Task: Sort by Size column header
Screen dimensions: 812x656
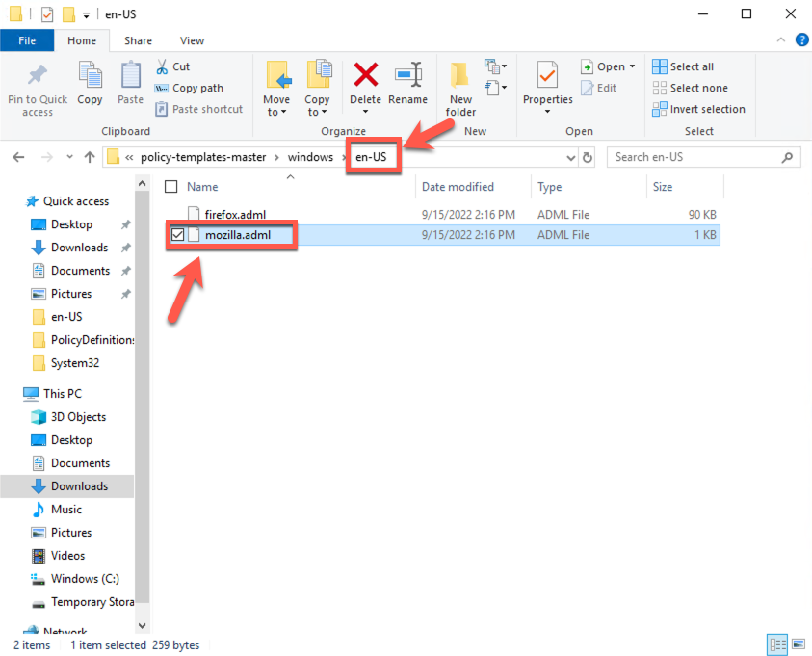Action: (x=663, y=187)
